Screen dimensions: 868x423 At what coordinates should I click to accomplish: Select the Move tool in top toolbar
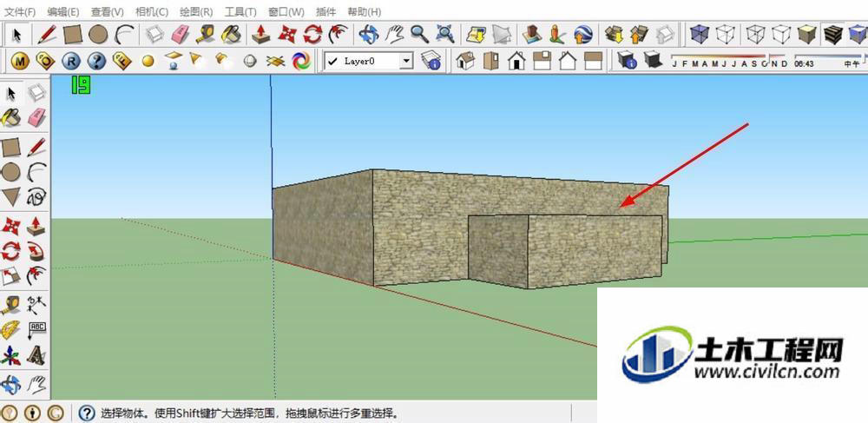[x=286, y=35]
